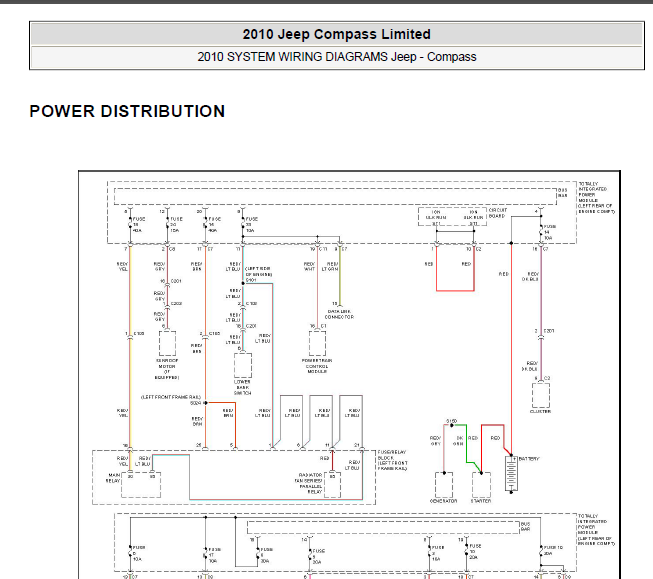This screenshot has width=653, height=579.
Task: Click the "(LEFT SIDE OF ENGINE)" splice note
Action: coord(259,272)
